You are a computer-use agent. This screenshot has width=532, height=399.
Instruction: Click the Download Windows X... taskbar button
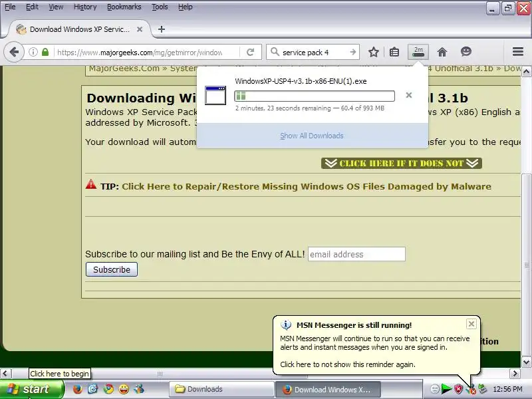tap(328, 389)
